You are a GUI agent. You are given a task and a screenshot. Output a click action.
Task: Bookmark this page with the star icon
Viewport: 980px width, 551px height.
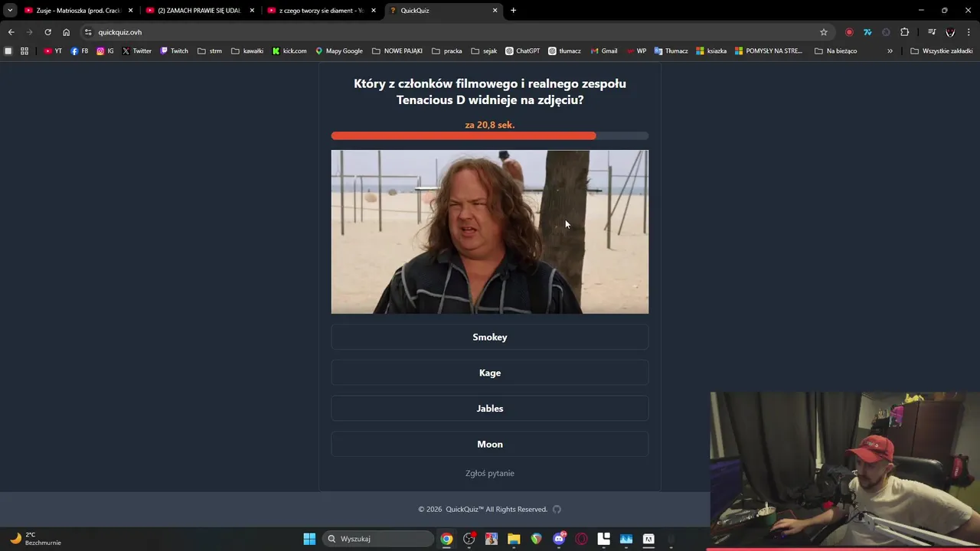(x=824, y=32)
